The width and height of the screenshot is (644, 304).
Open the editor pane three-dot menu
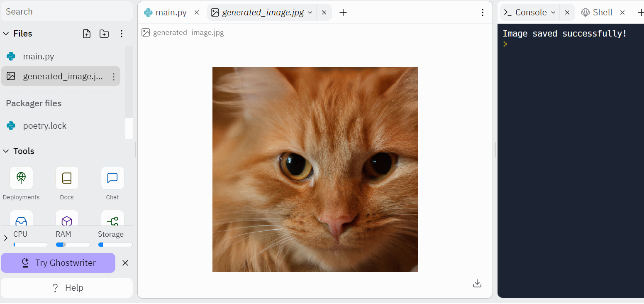pos(483,12)
